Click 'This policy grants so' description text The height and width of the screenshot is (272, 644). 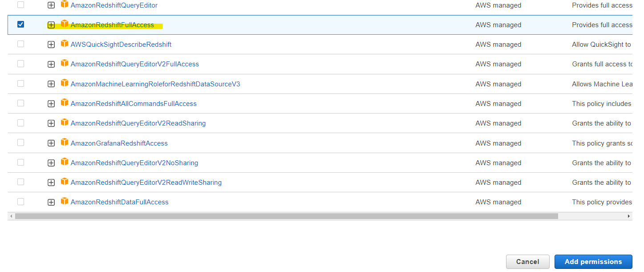(x=602, y=143)
